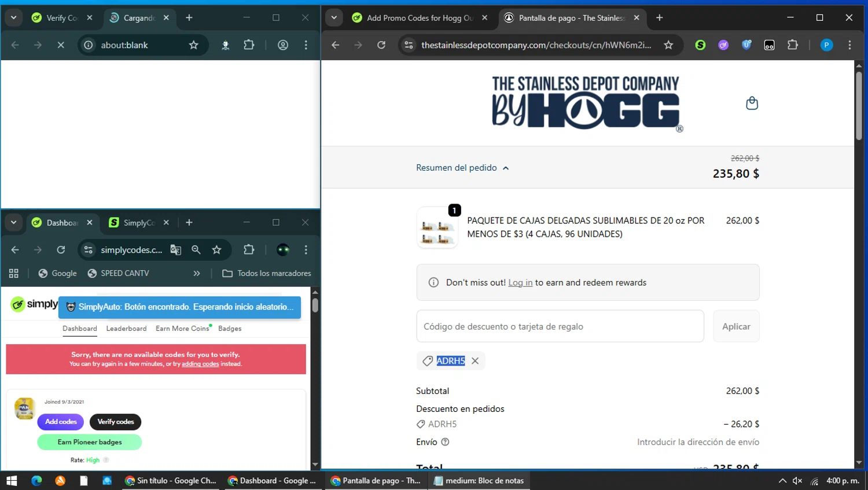This screenshot has height=490, width=868.
Task: Click the translate page icon in simplycodes address bar
Action: tap(176, 250)
